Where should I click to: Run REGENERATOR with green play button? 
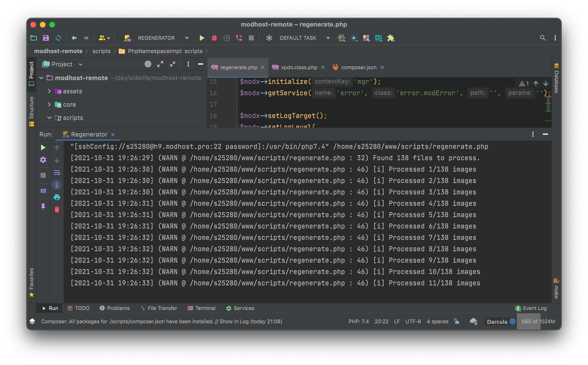pos(202,38)
